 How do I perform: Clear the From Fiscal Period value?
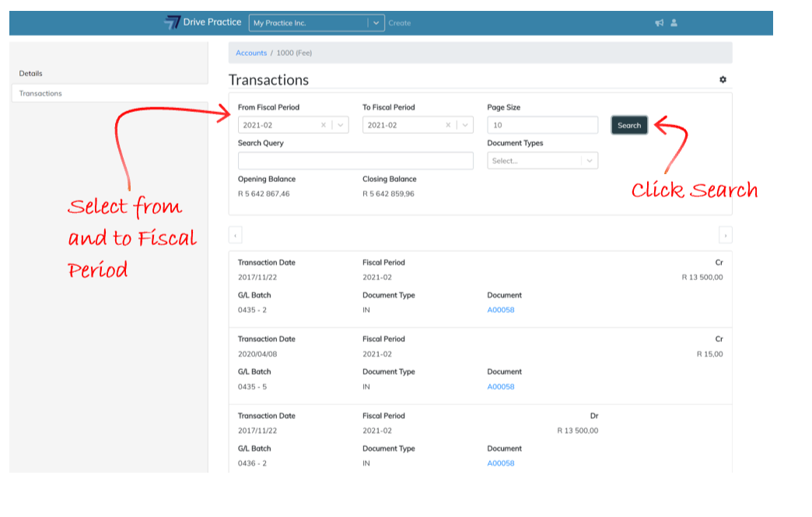(x=324, y=125)
